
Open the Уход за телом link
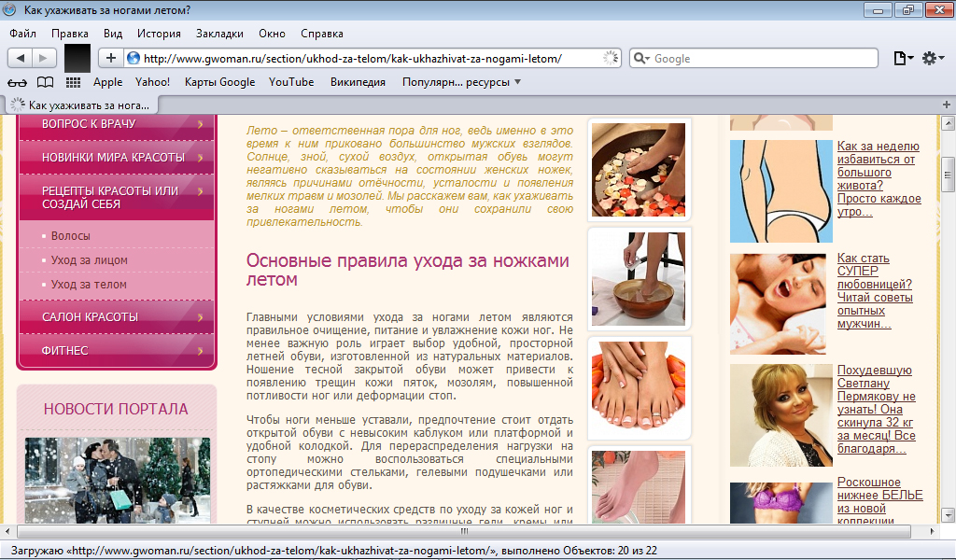pos(89,285)
